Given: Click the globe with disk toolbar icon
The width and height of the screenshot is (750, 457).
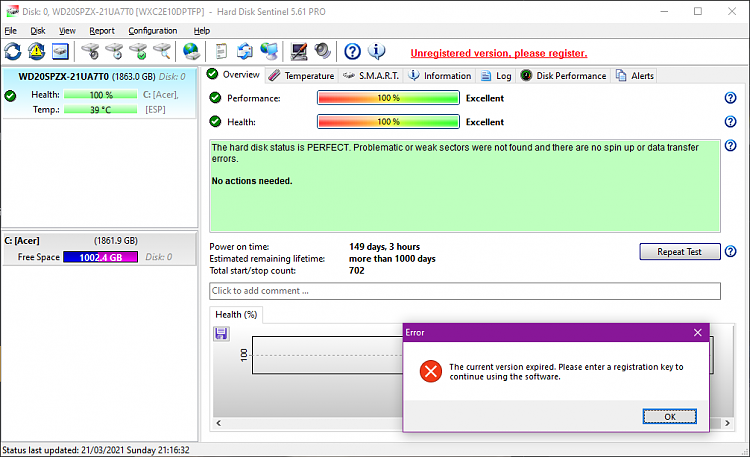Looking at the screenshot, I should 191,51.
